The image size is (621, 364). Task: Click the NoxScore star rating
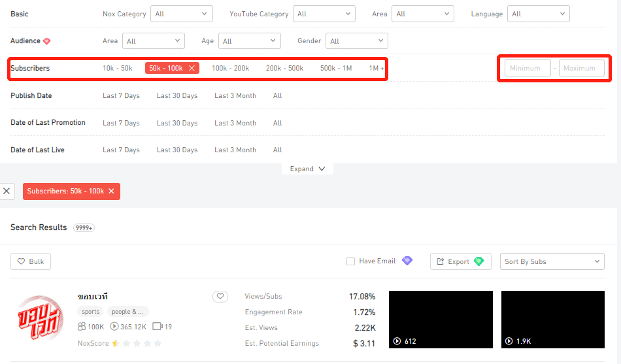click(136, 343)
